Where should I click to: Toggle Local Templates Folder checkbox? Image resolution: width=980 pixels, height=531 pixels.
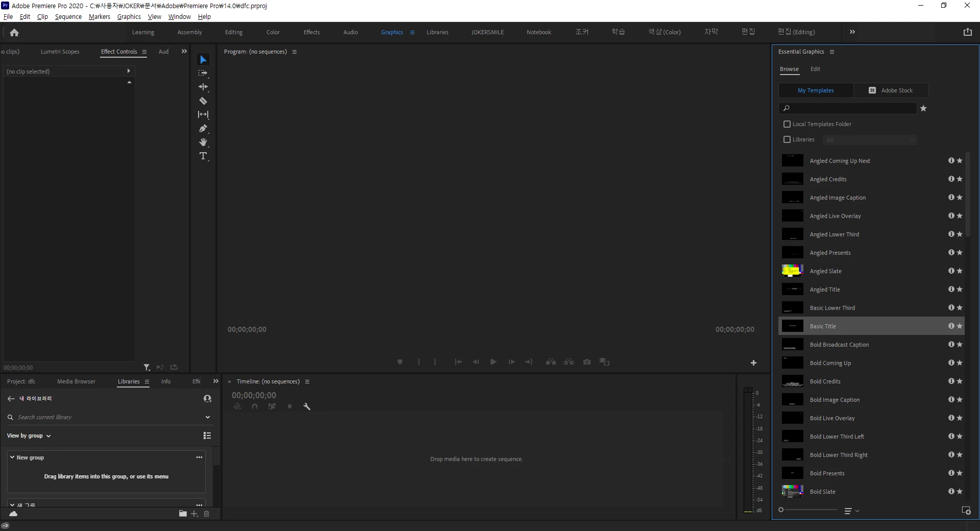coord(787,124)
